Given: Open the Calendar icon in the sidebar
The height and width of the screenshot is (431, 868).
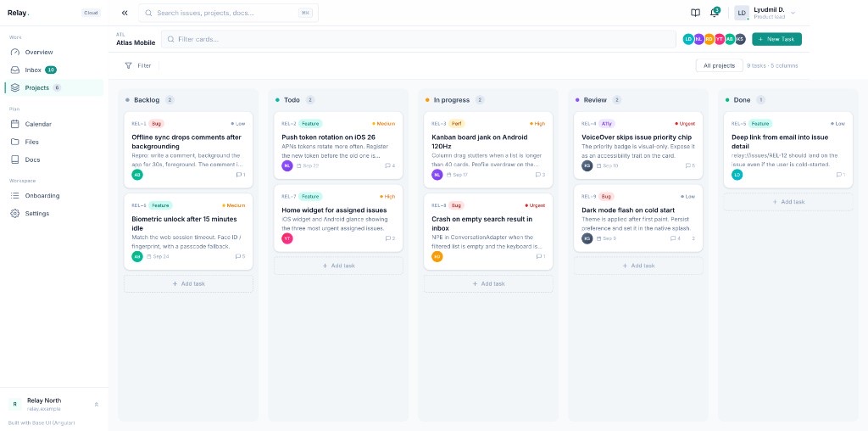Looking at the screenshot, I should click(15, 124).
